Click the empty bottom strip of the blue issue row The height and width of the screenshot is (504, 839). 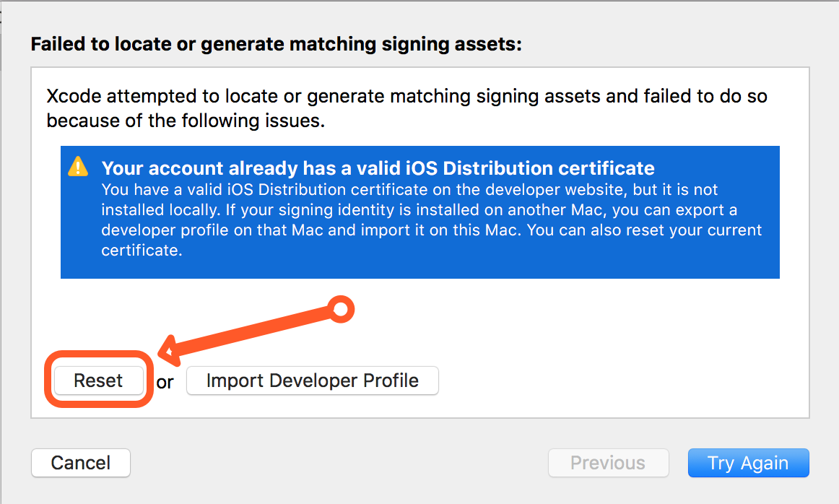pyautogui.click(x=419, y=269)
